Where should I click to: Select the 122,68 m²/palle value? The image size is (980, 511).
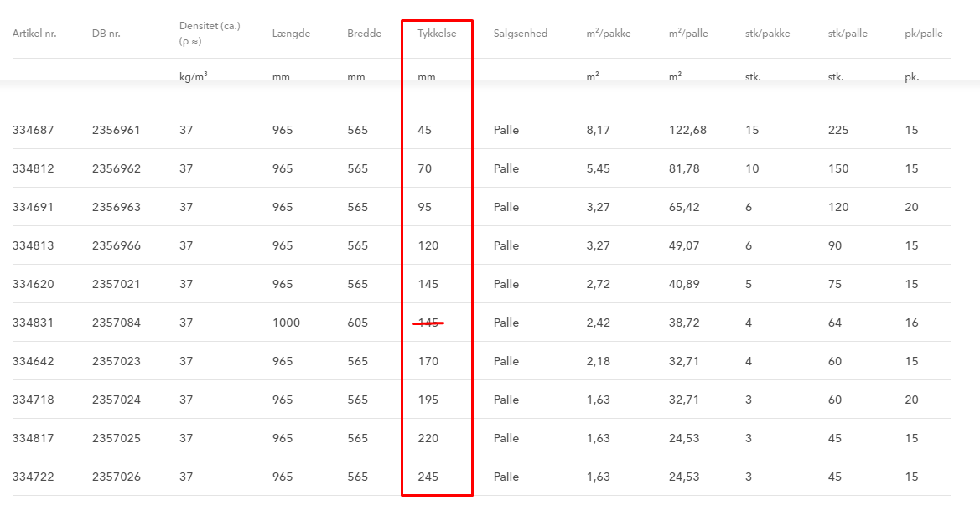pos(688,130)
